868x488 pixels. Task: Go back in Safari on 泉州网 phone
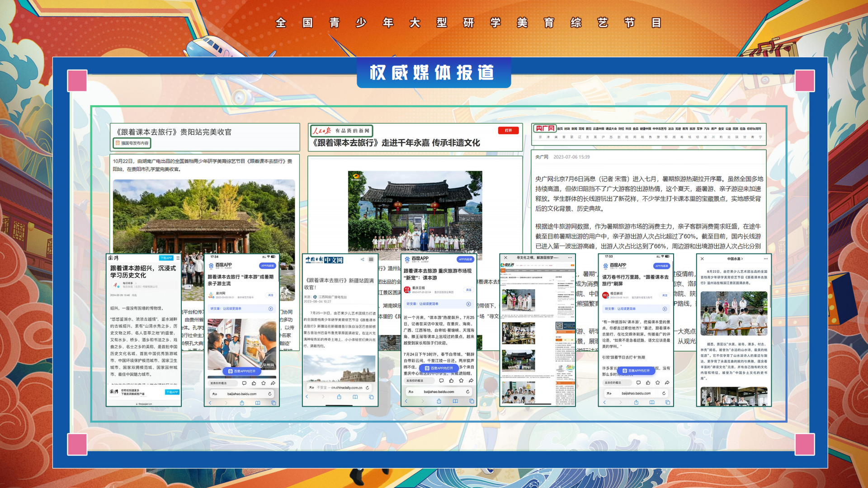[x=210, y=403]
